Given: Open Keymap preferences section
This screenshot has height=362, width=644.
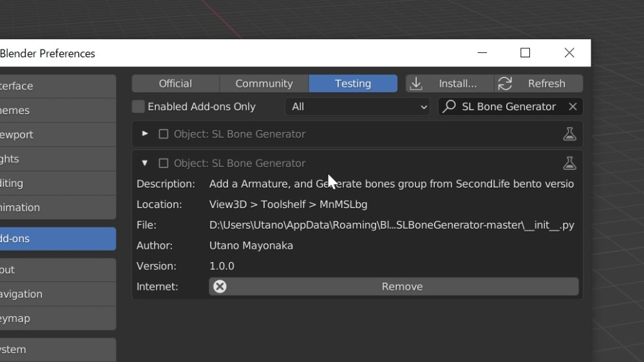Looking at the screenshot, I should click(57, 318).
